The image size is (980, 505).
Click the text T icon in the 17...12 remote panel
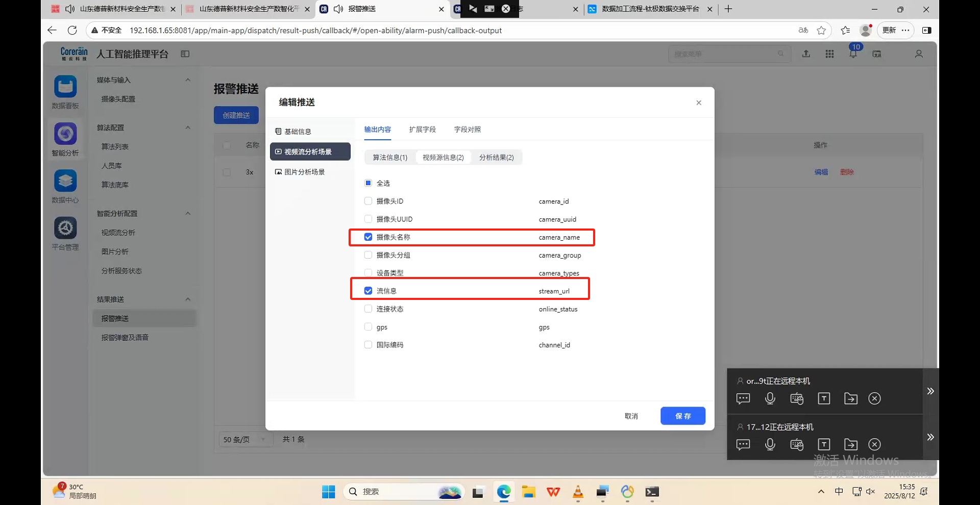824,444
